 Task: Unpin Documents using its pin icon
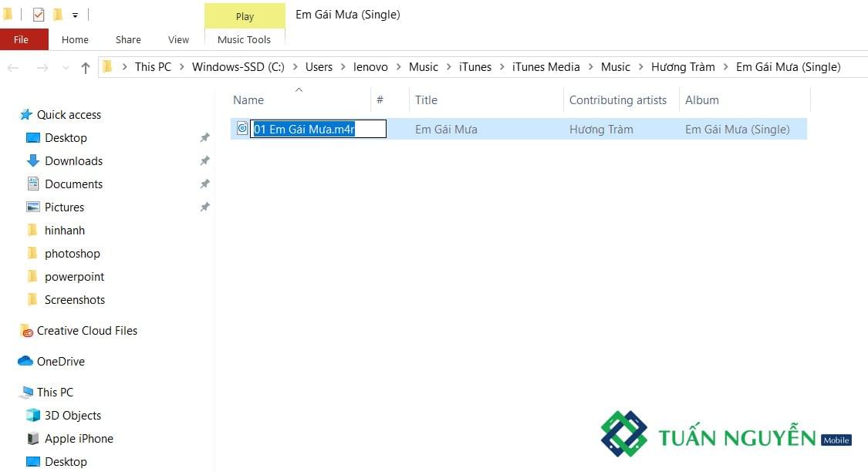pyautogui.click(x=204, y=184)
